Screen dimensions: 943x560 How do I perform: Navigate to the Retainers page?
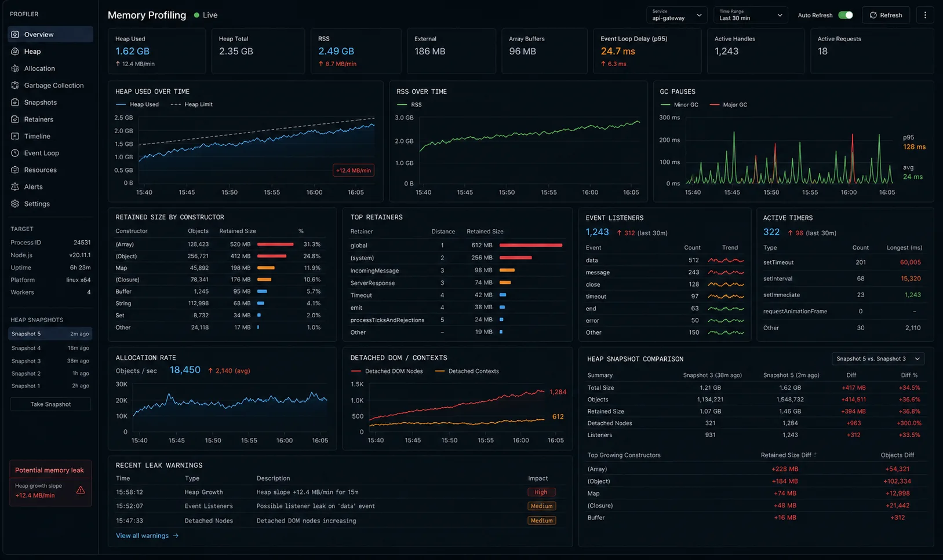[50, 119]
